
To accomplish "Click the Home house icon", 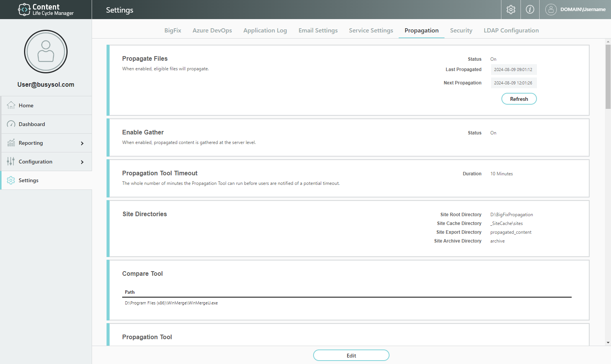I will coord(11,105).
